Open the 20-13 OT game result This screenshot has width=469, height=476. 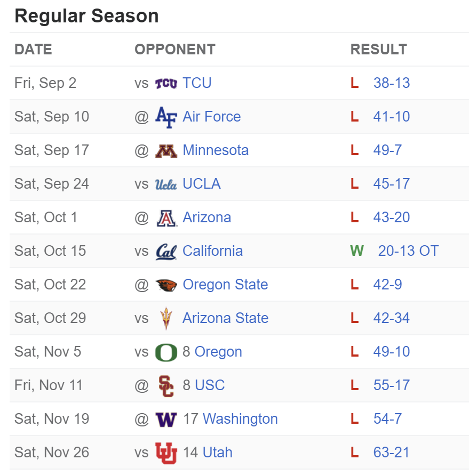pos(408,251)
